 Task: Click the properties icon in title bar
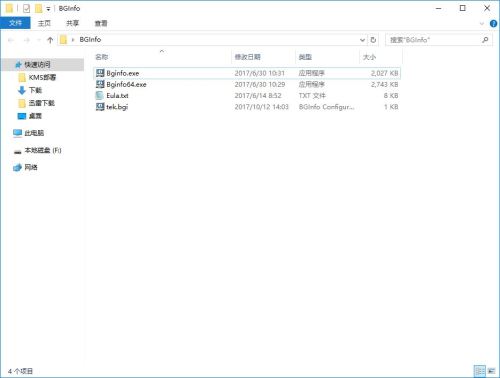pos(26,8)
